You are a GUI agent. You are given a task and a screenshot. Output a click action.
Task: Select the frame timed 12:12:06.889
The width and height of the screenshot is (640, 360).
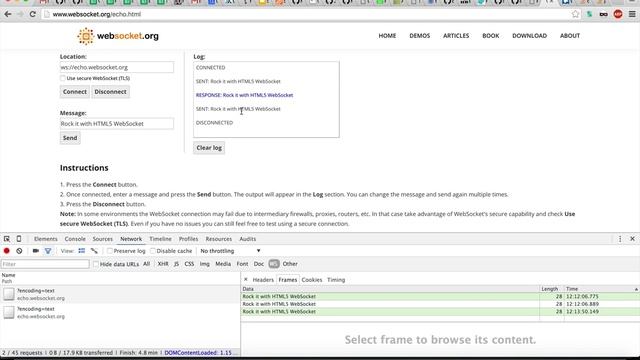440,304
